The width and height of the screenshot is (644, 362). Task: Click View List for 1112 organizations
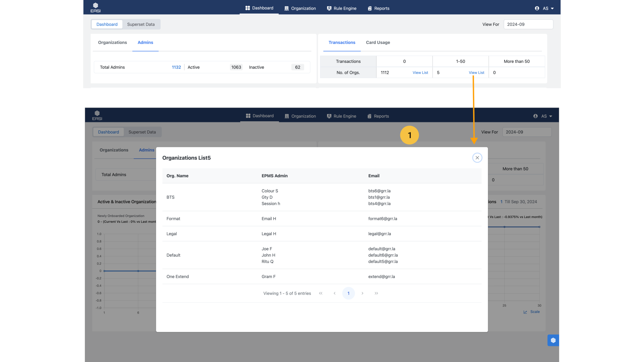[420, 73]
